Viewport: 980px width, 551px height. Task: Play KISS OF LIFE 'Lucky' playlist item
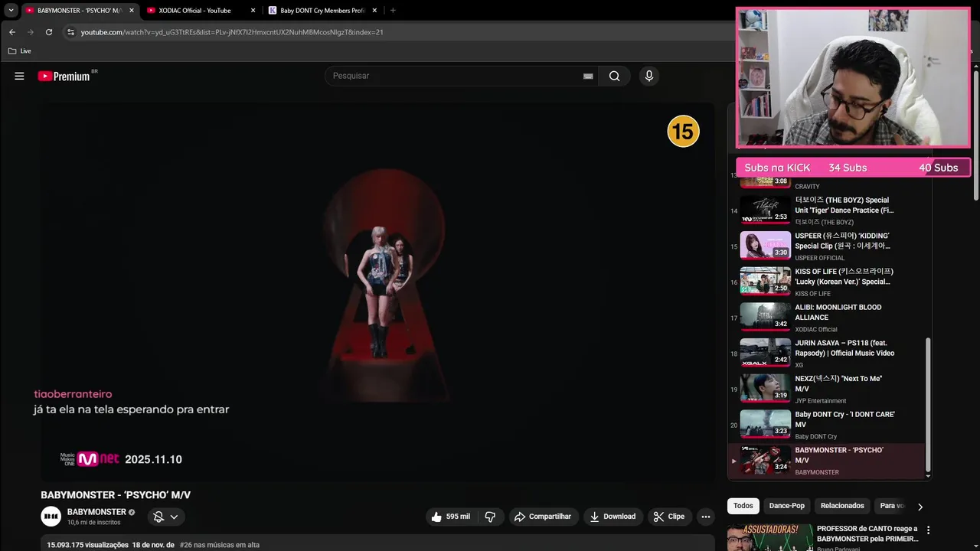(x=825, y=282)
